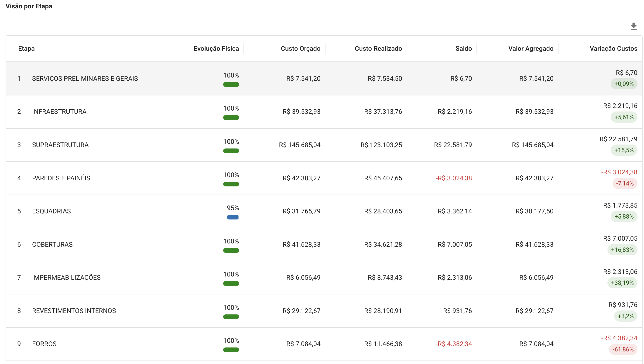
Task: Click the Custo Orçado column header
Action: pyautogui.click(x=301, y=48)
